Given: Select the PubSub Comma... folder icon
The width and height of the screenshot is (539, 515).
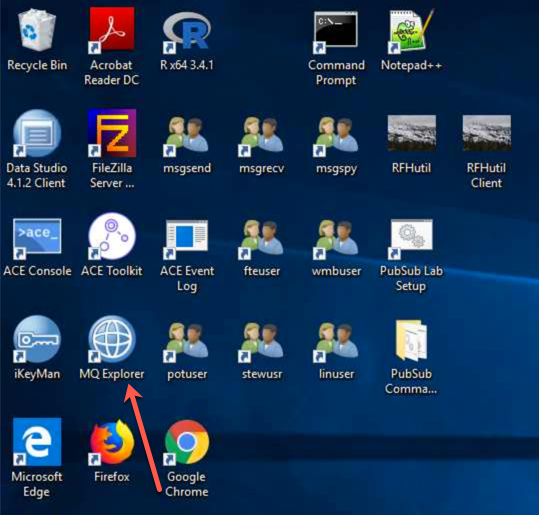Looking at the screenshot, I should point(412,340).
